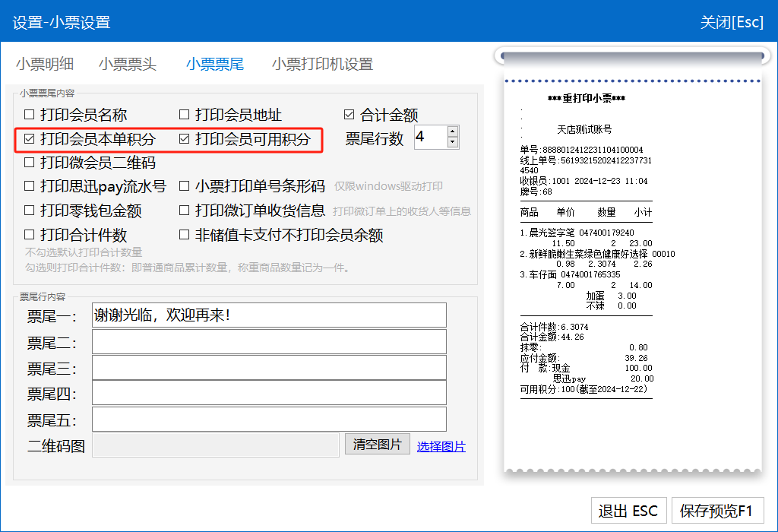
Task: Switch to the 小票明细 tab
Action: click(x=45, y=65)
